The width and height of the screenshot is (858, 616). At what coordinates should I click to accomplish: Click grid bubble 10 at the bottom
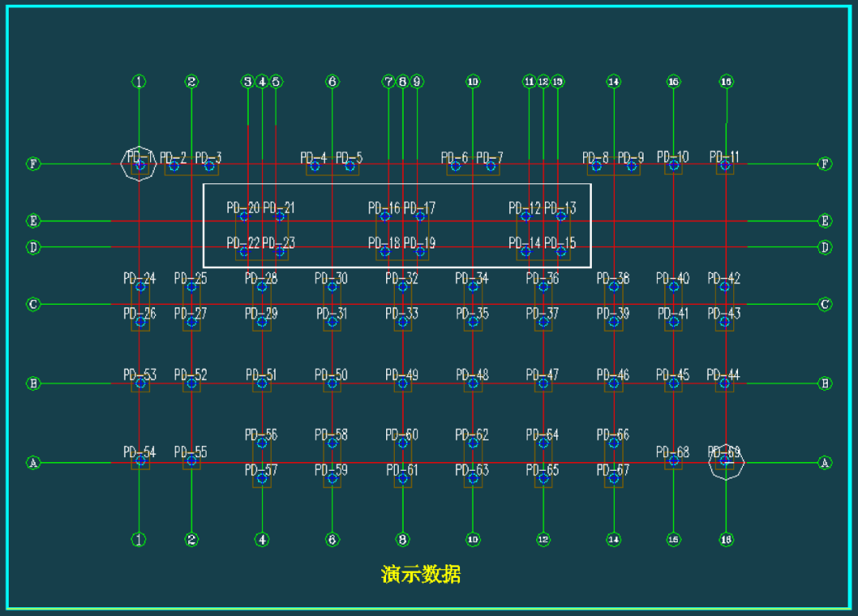point(473,540)
